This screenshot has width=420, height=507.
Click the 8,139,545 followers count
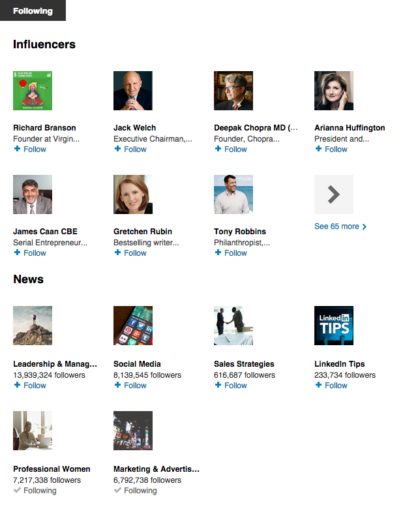[x=147, y=375]
